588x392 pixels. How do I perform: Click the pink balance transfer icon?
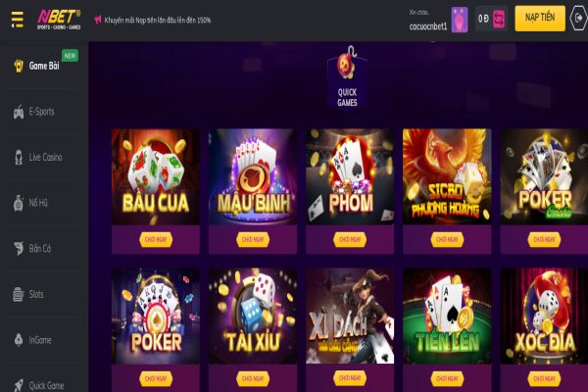click(499, 19)
